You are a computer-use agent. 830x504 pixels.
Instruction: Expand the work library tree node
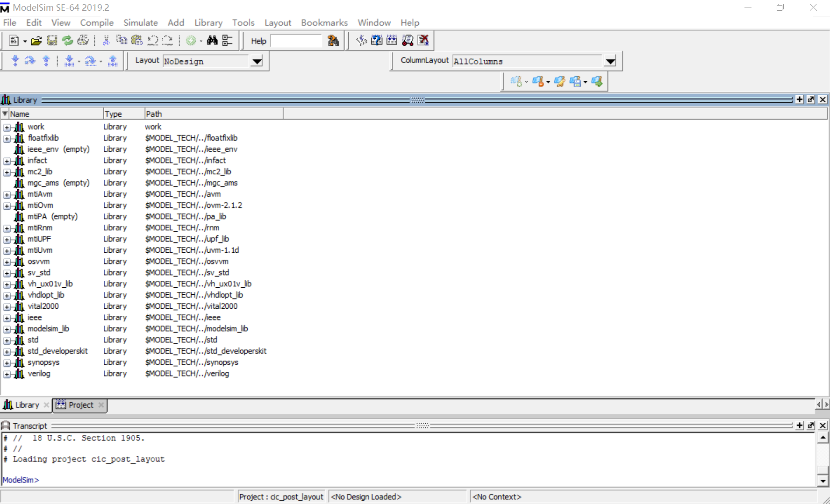(7, 127)
